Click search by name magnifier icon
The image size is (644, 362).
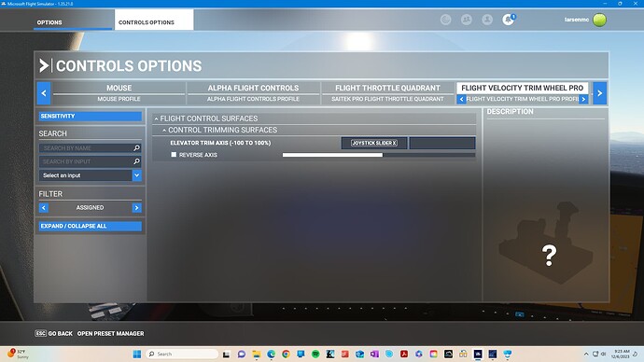point(137,147)
